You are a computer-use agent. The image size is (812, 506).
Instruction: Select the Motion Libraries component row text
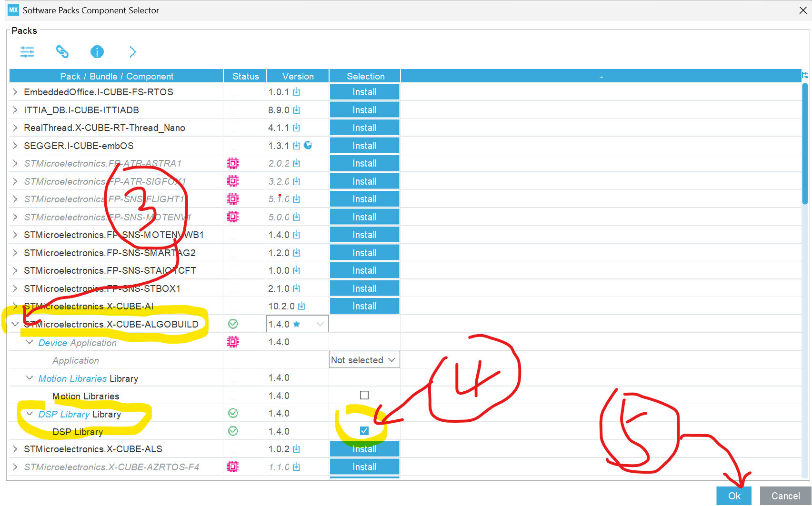click(x=86, y=396)
